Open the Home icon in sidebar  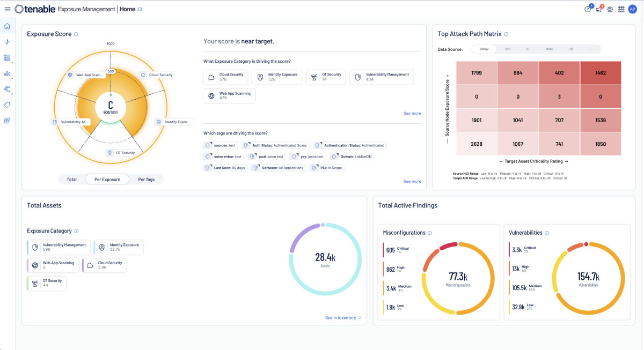point(7,25)
